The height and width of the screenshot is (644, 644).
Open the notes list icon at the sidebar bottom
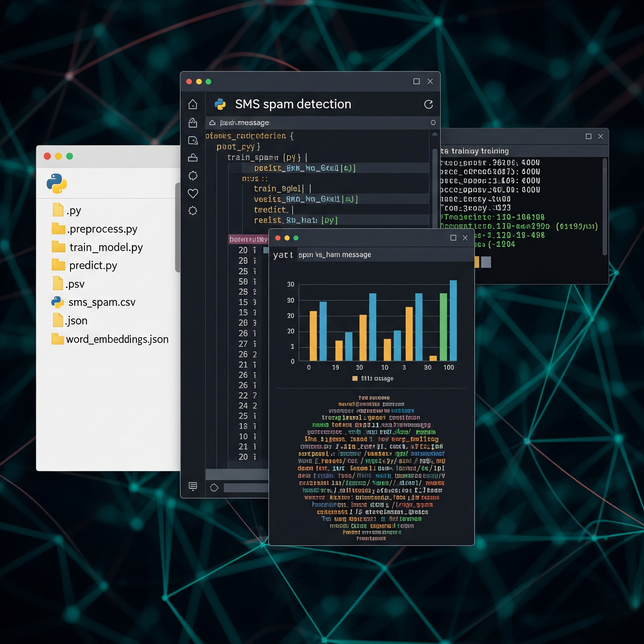click(193, 486)
